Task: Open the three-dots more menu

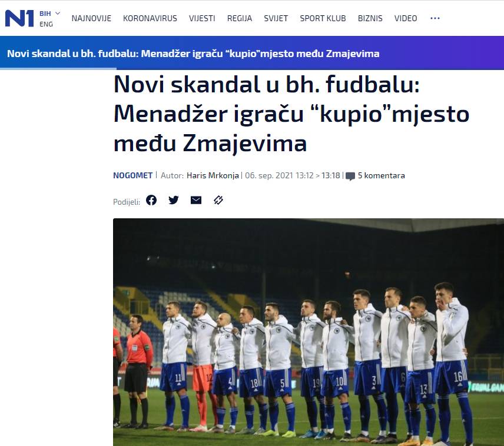Action: pos(435,18)
